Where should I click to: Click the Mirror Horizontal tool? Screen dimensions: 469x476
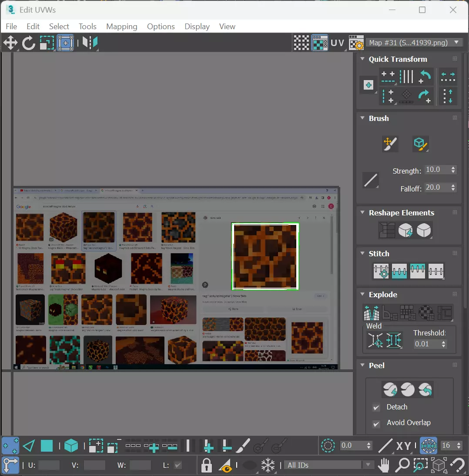click(90, 43)
